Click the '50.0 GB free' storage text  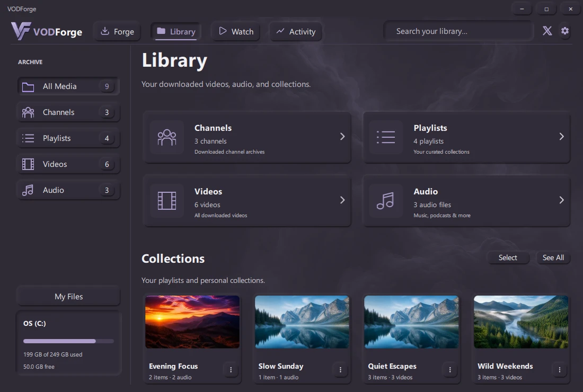point(39,367)
